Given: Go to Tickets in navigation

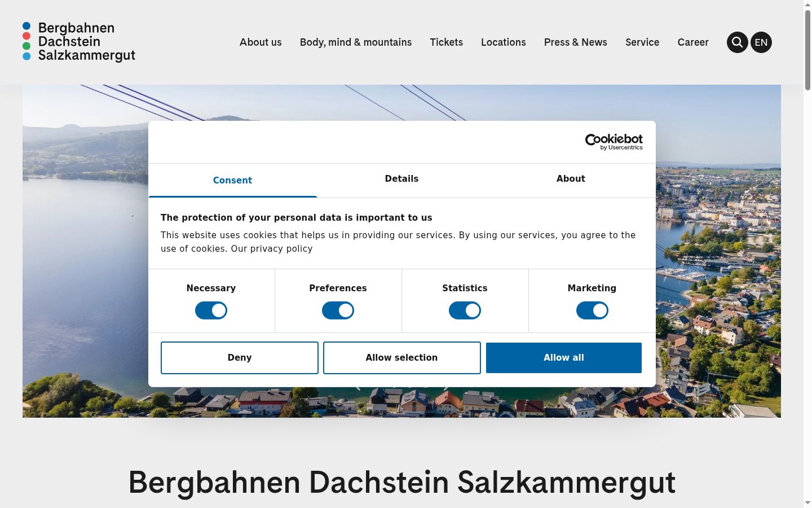Looking at the screenshot, I should [x=446, y=42].
